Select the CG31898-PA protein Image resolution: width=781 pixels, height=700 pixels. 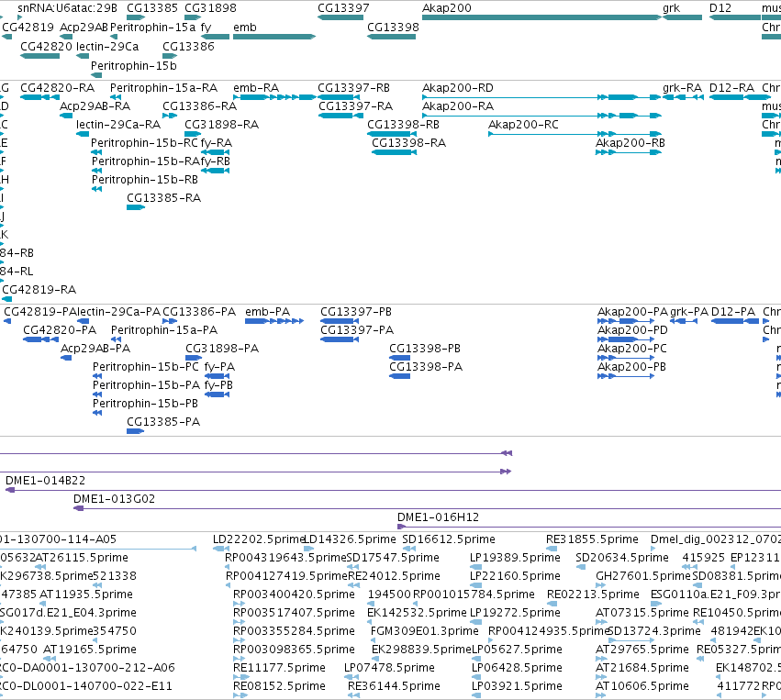194,358
